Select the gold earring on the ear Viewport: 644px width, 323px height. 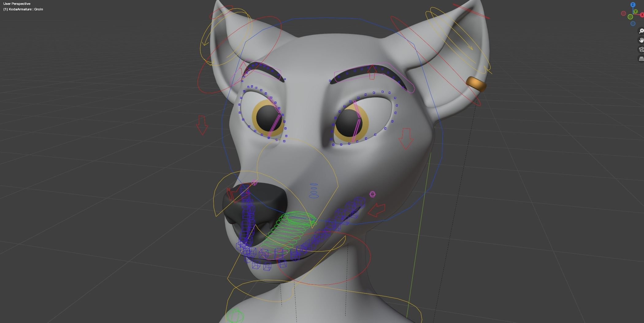[476, 84]
